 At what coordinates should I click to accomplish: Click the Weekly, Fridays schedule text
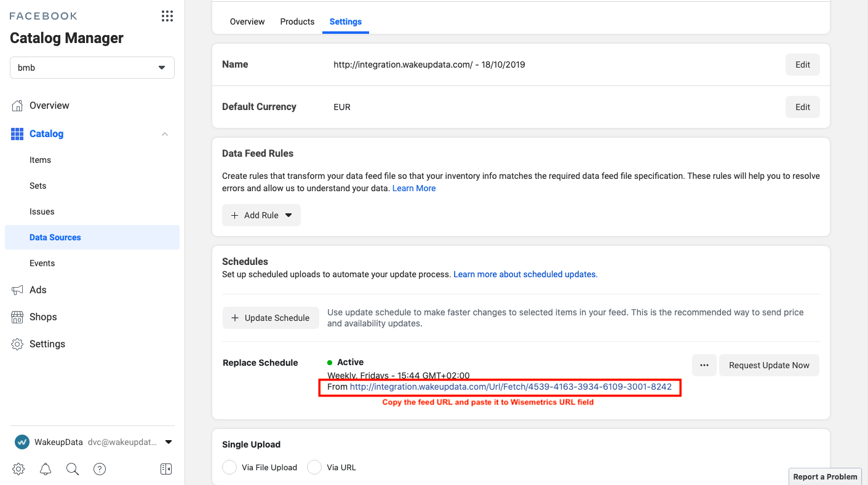[398, 375]
